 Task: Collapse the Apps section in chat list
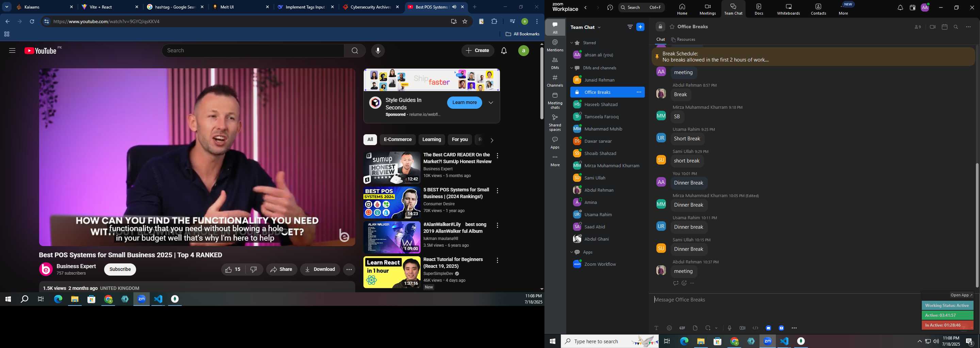(571, 252)
